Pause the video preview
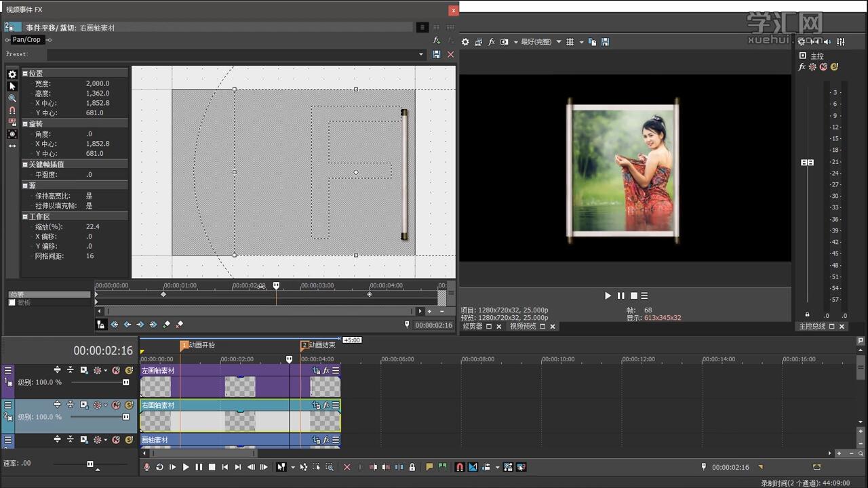The image size is (868, 488). point(620,296)
